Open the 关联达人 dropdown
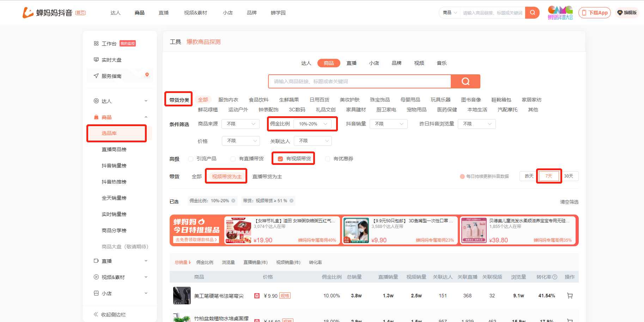644x322 pixels. tap(313, 141)
